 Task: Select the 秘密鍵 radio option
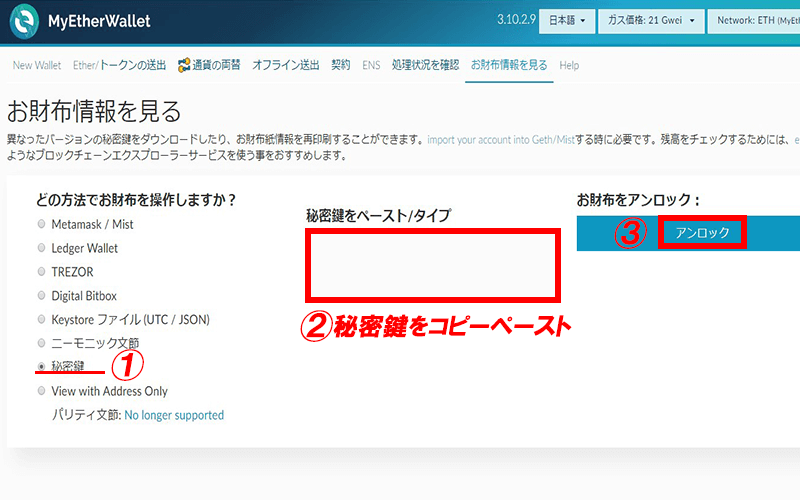pos(41,367)
